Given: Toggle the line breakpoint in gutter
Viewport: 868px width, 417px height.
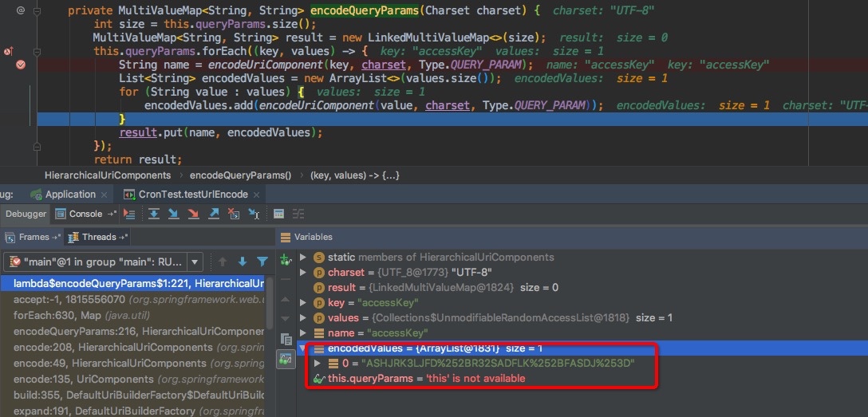Looking at the screenshot, I should pyautogui.click(x=21, y=65).
